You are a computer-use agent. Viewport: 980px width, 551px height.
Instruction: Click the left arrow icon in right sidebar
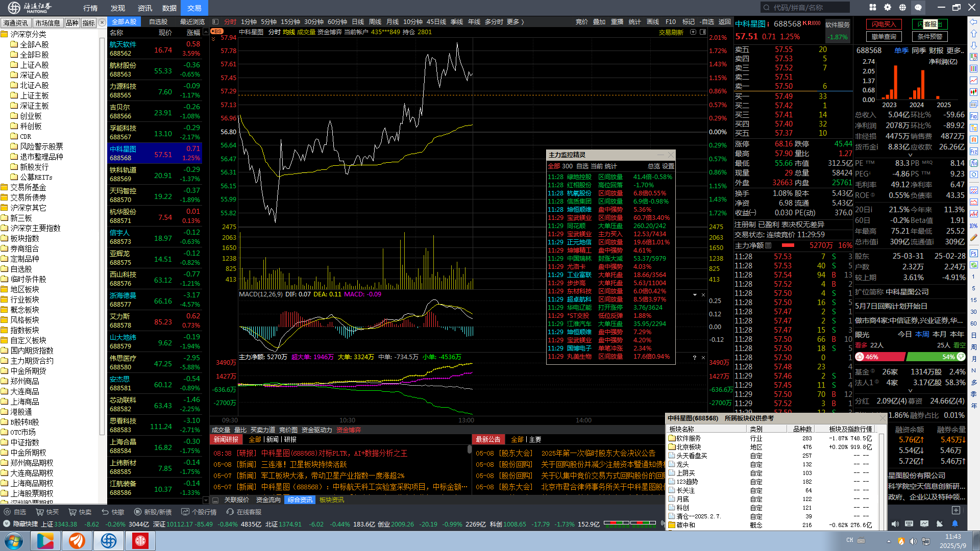(x=974, y=22)
